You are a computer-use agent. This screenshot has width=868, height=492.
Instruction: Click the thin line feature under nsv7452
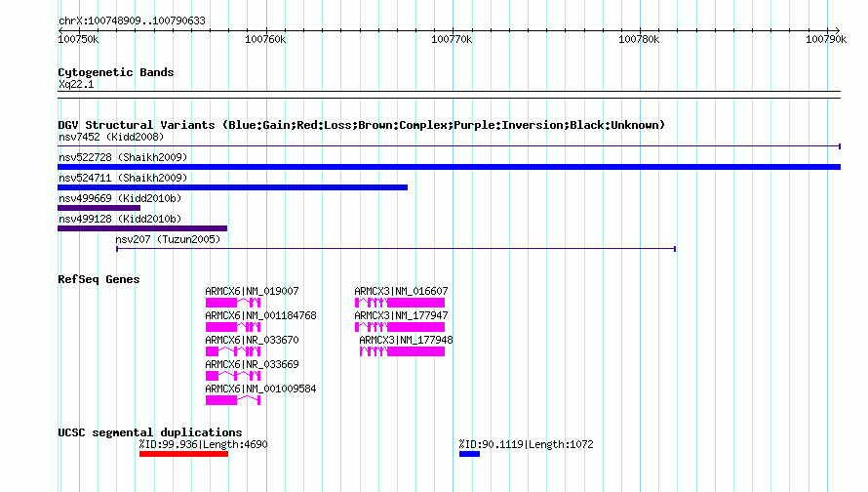click(449, 146)
